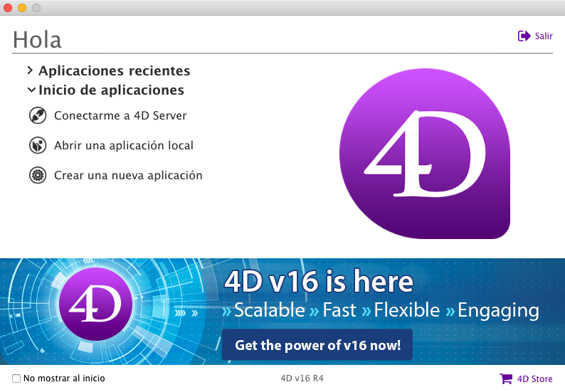Click the Get the power of v16 now! button
565x392 pixels.
click(317, 345)
